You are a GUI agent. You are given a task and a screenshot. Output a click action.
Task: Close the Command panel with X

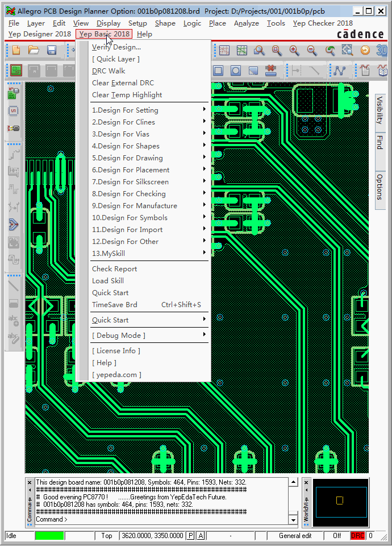(x=30, y=483)
